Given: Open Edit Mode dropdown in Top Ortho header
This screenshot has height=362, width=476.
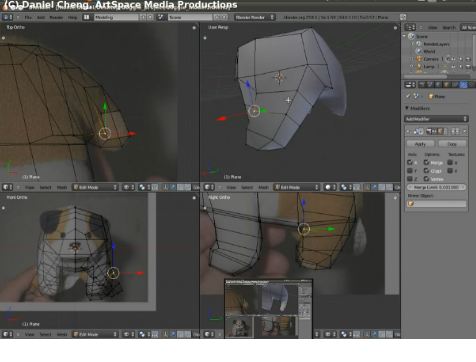Looking at the screenshot, I should 95,187.
